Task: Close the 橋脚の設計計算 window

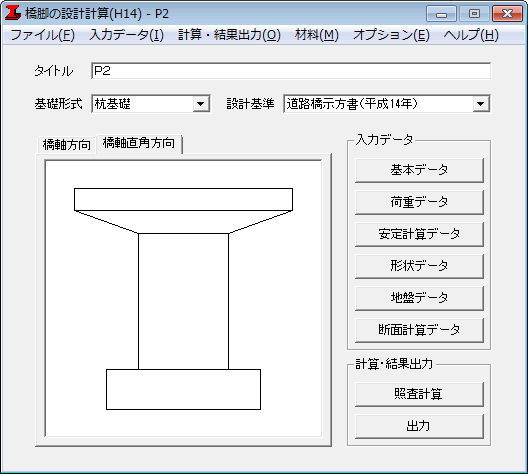Action: click(x=507, y=14)
